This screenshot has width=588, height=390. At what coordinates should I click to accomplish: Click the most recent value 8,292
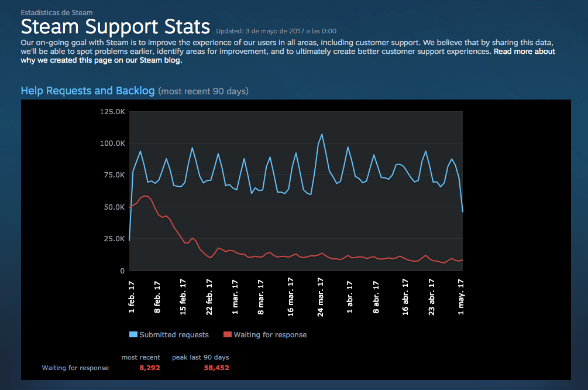click(150, 368)
